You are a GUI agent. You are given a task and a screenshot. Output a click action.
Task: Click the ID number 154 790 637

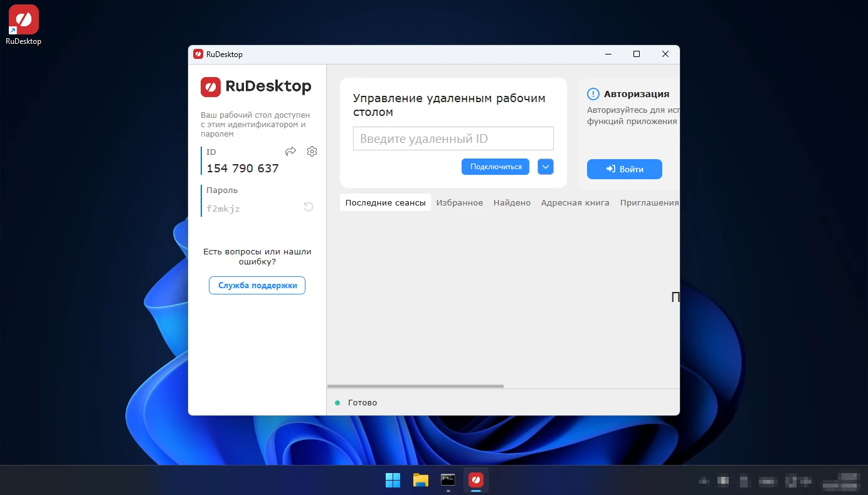(243, 169)
